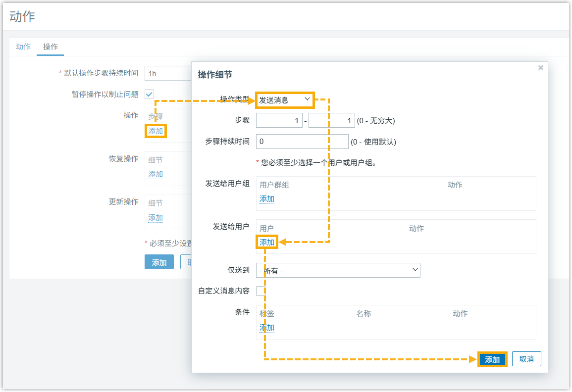Click 添加 link under 操作 步骤
572x392 pixels.
156,131
